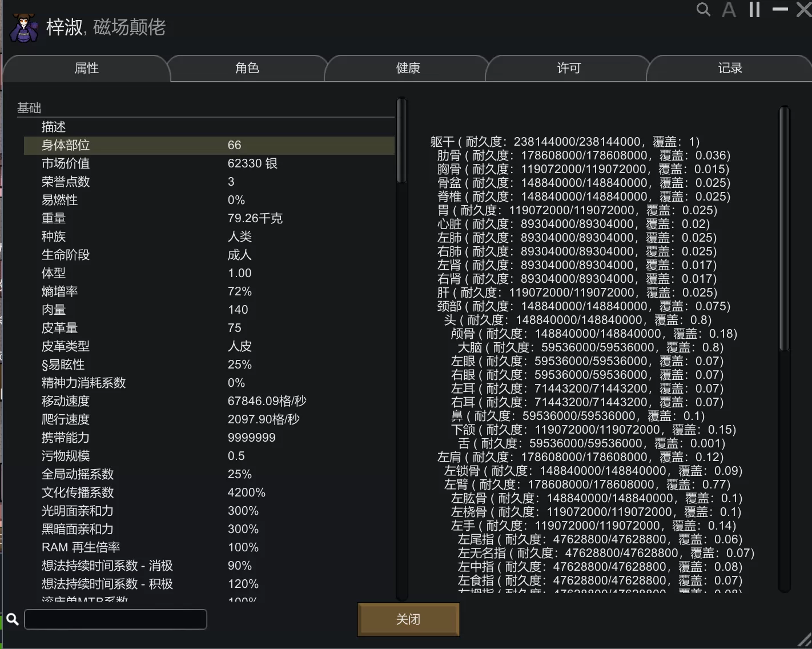
Task: Open the 健康 tab
Action: coord(408,69)
